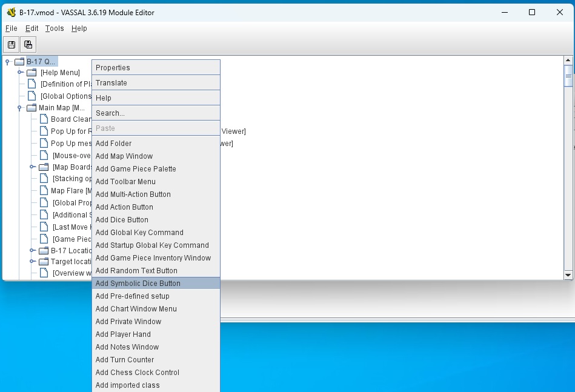The height and width of the screenshot is (392, 575).
Task: Click the tree scrollbar down arrow
Action: [568, 275]
